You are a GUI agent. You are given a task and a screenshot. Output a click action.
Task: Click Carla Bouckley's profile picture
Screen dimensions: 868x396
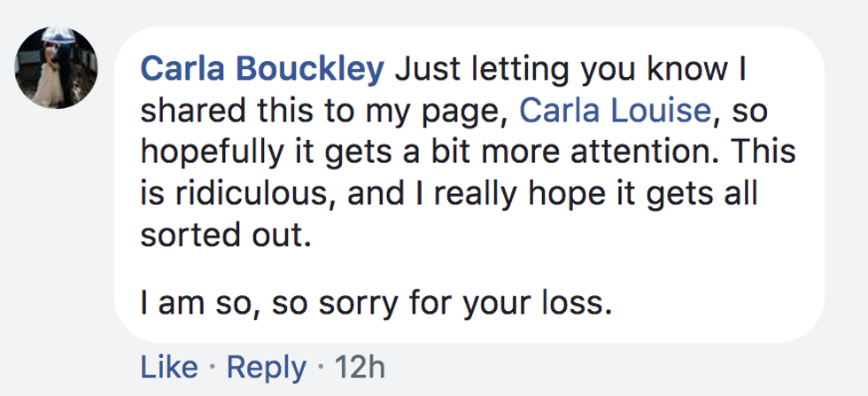click(x=56, y=68)
